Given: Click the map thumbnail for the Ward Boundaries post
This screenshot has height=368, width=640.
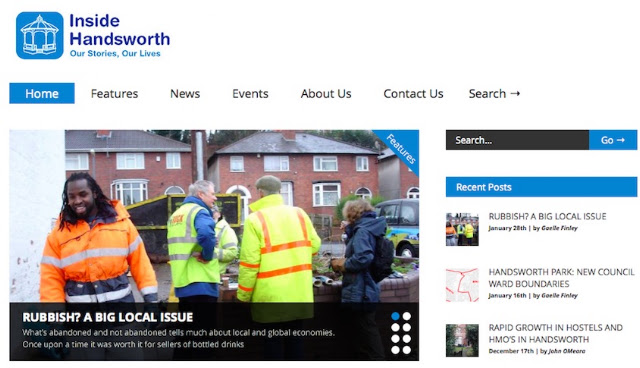Looking at the screenshot, I should (x=462, y=285).
